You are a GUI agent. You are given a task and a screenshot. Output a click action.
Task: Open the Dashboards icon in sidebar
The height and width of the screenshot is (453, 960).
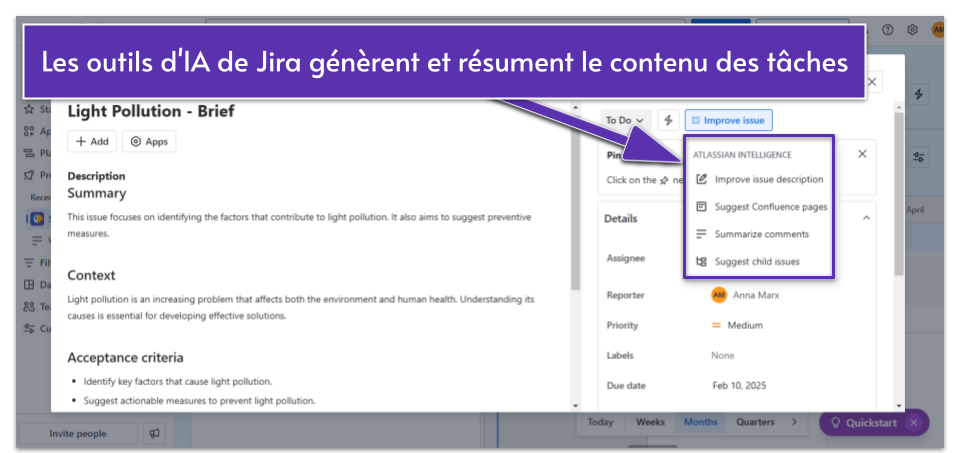click(29, 285)
